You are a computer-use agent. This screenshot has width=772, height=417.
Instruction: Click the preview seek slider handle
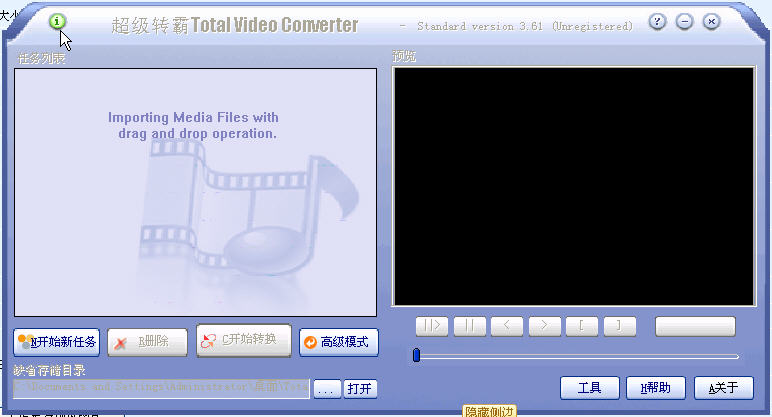417,355
